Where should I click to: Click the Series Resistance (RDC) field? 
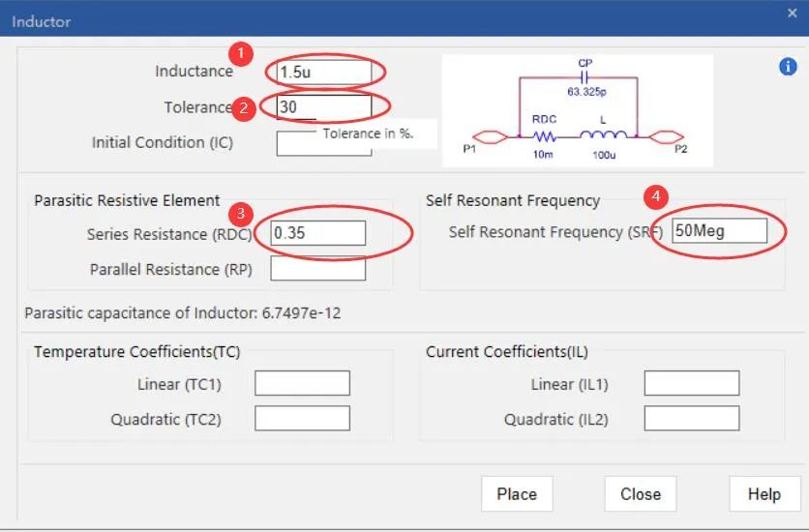[318, 233]
